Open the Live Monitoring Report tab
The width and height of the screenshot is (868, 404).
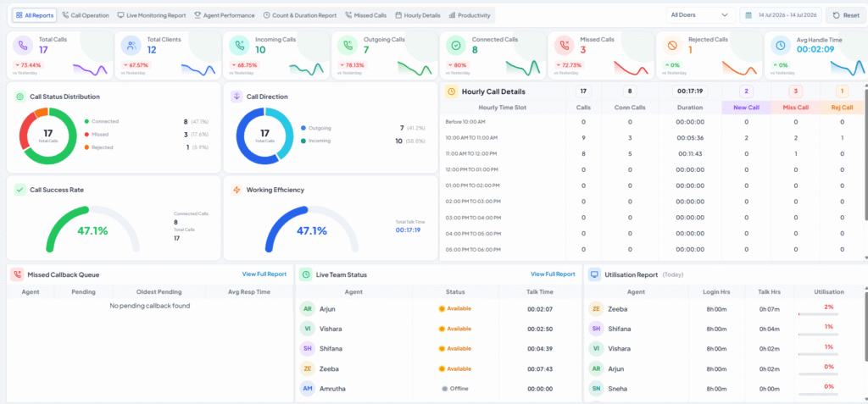tap(151, 15)
